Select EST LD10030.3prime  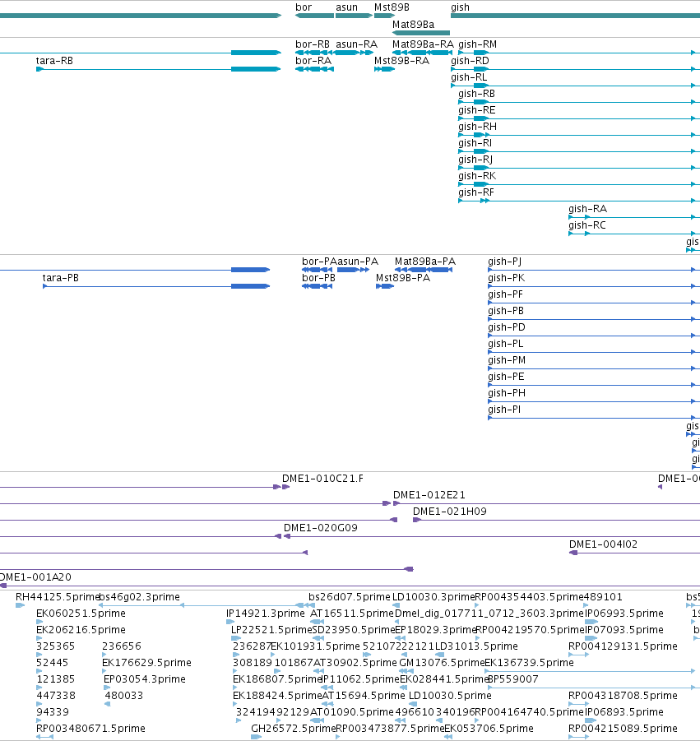[433, 597]
